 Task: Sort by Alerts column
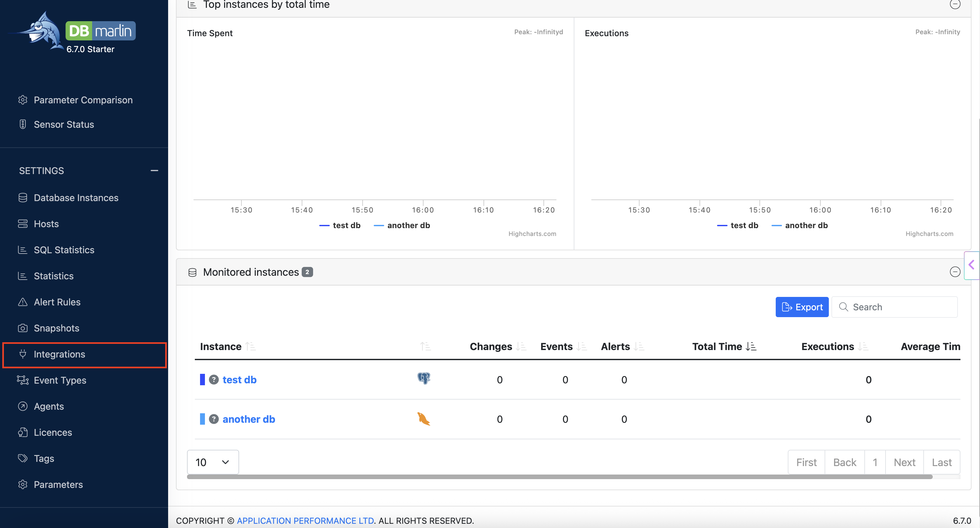(622, 346)
